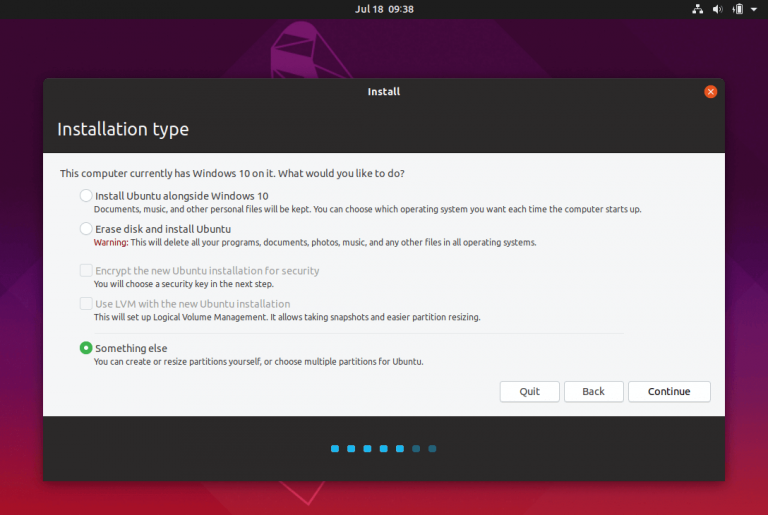The image size is (768, 515).
Task: Go to previous step with Back button
Action: point(593,391)
